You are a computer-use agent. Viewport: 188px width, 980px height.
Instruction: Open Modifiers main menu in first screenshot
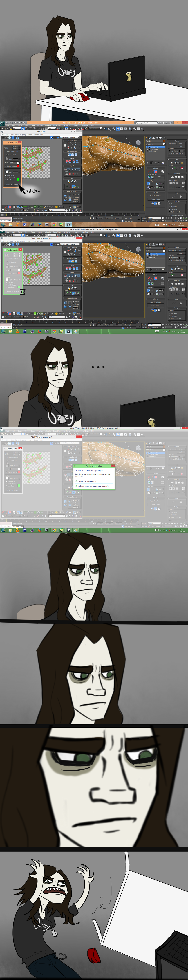[40, 126]
